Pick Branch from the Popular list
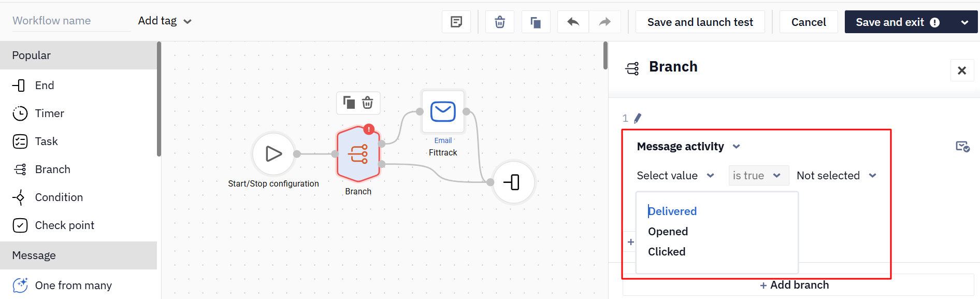The height and width of the screenshot is (299, 980). [78, 169]
